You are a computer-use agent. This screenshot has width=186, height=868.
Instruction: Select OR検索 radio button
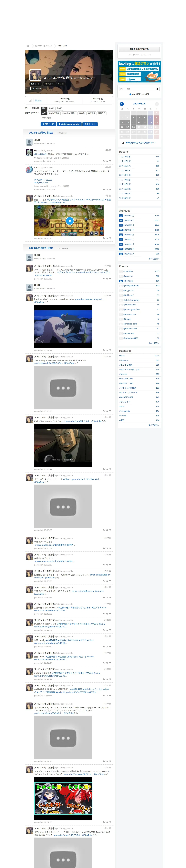[141, 94]
